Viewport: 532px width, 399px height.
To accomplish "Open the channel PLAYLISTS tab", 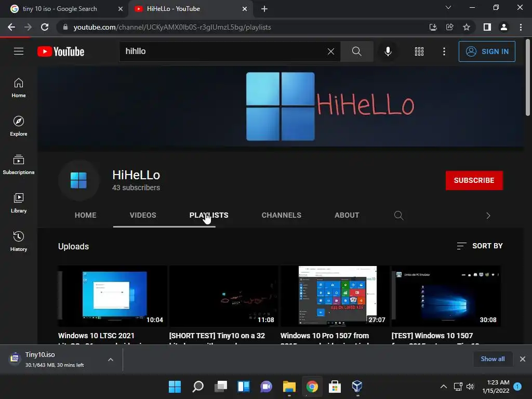I will [x=209, y=215].
